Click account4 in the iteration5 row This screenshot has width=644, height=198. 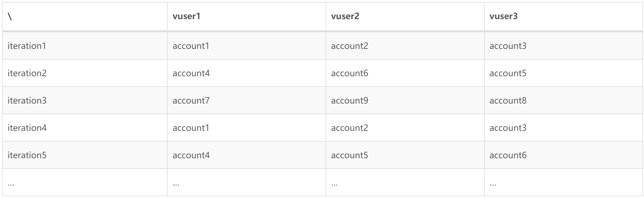[x=191, y=155]
